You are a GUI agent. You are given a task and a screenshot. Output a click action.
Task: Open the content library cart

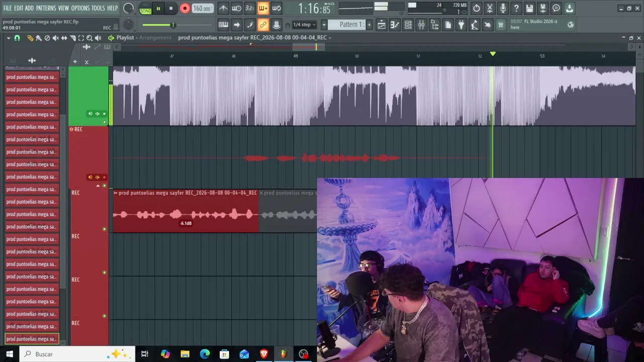501,25
